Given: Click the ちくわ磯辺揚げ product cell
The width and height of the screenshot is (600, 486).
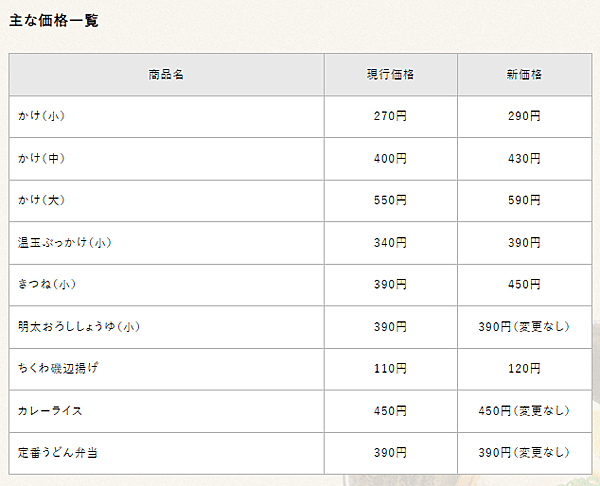Looking at the screenshot, I should click(x=166, y=369).
